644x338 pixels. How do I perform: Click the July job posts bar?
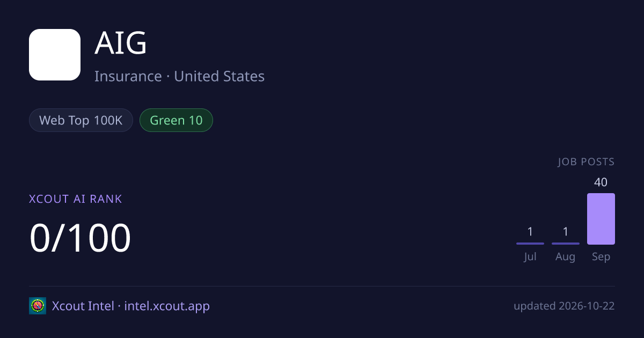[x=530, y=244]
